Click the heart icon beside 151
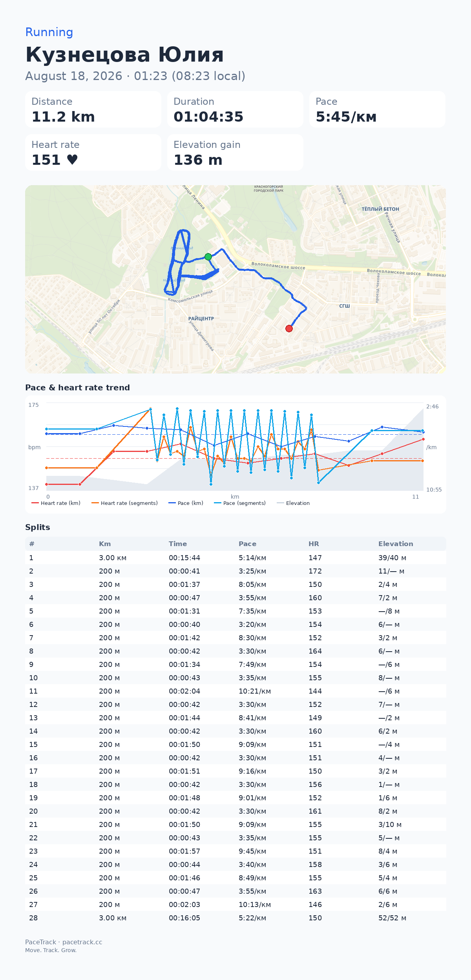Viewport: 471px width, 980px height. tap(72, 160)
